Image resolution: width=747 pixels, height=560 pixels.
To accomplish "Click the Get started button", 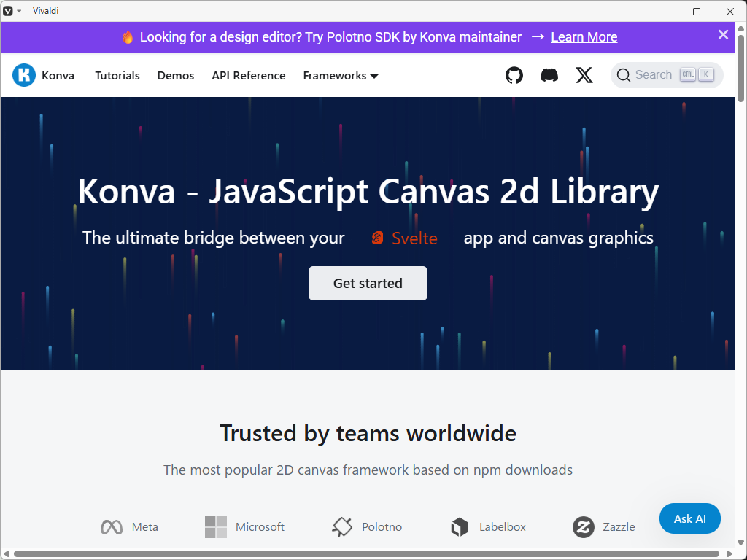I will 368,284.
